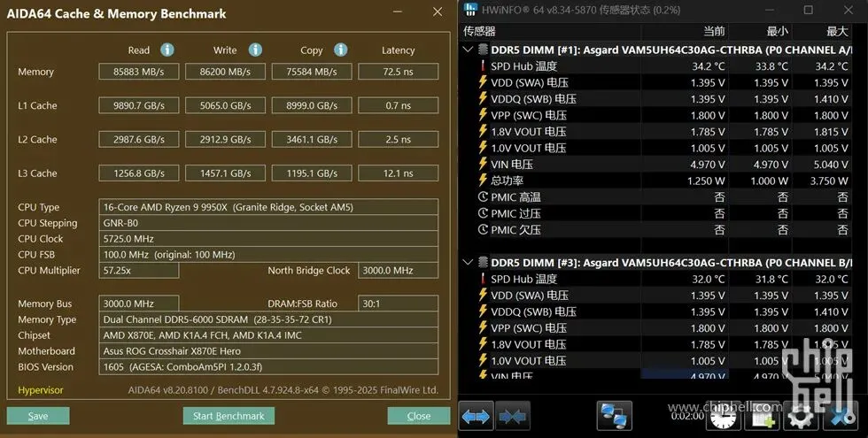This screenshot has height=438, width=868.
Task: Collapse the DDR5 DIMM [#1] sensor group
Action: pos(468,50)
